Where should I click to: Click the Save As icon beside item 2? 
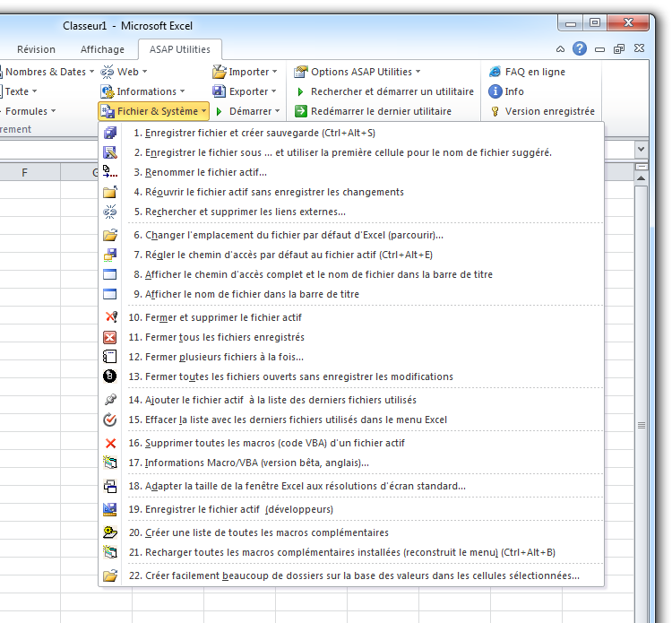pos(110,152)
